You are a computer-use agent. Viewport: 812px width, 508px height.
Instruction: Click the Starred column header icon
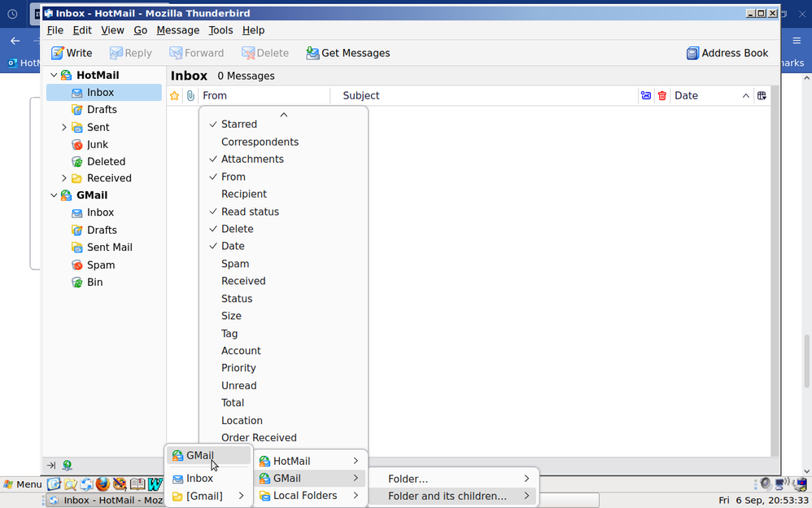coord(174,96)
